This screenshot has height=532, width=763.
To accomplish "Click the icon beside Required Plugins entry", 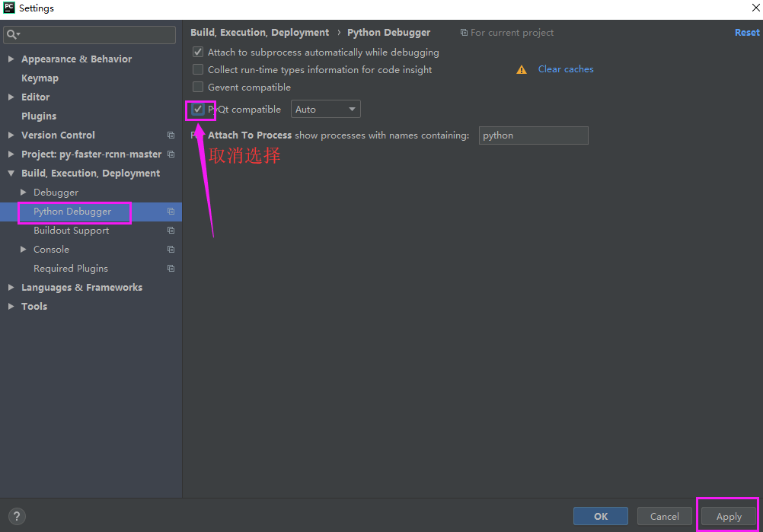I will [x=171, y=268].
